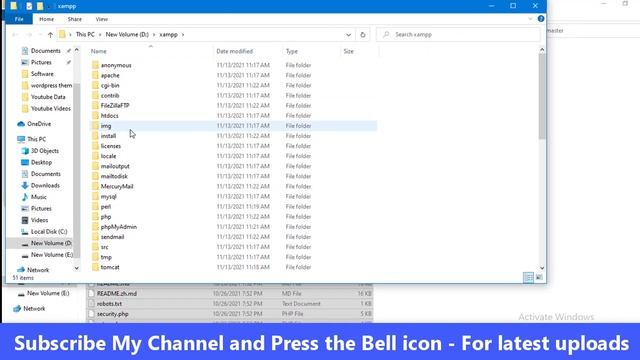The image size is (640, 360).
Task: Click the Back navigation arrow
Action: 15,35
